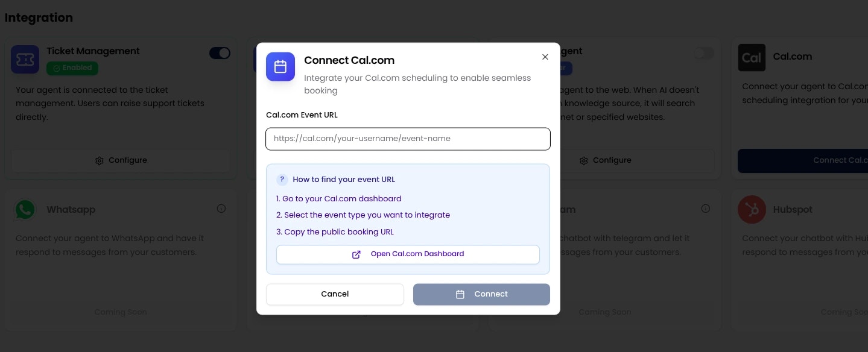Click the WhatsApp logo icon
This screenshot has height=352, width=868.
(25, 209)
